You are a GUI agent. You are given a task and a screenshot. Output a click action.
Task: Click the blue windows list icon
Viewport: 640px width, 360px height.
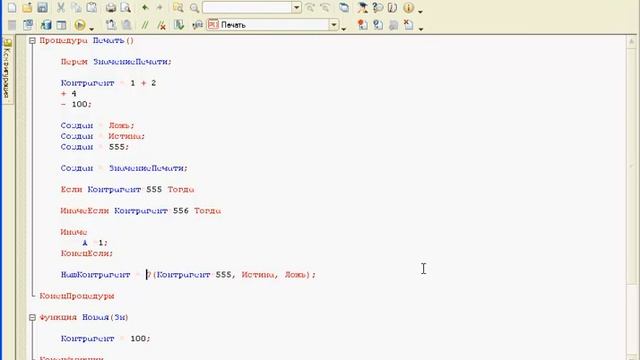click(x=344, y=7)
